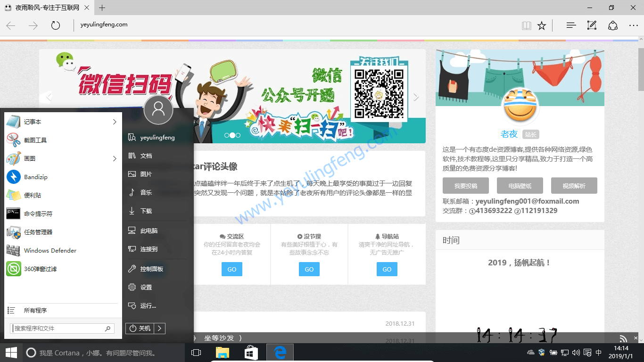Image resolution: width=644 pixels, height=362 pixels.
Task: Click the Cortana search box
Action: coord(103,353)
